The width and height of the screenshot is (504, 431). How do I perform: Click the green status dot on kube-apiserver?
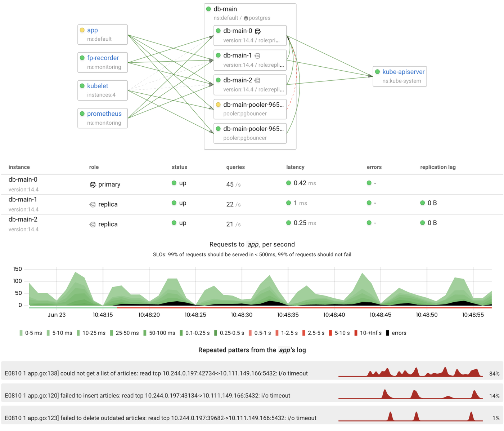377,72
